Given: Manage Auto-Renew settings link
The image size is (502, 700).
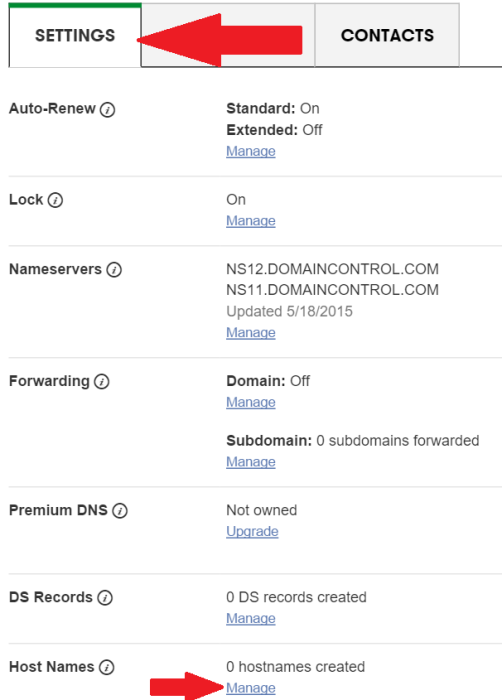Looking at the screenshot, I should pyautogui.click(x=251, y=151).
